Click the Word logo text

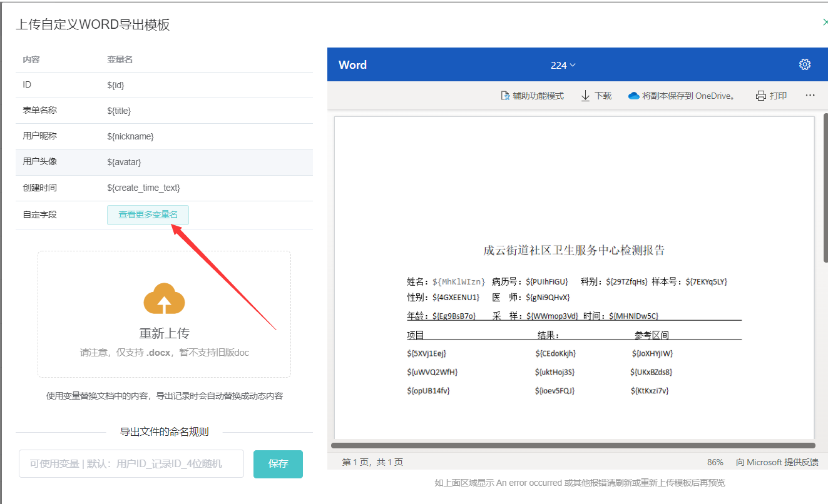pyautogui.click(x=352, y=65)
